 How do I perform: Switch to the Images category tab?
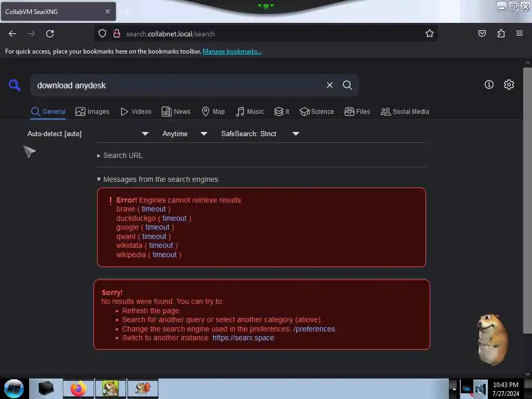pos(92,112)
